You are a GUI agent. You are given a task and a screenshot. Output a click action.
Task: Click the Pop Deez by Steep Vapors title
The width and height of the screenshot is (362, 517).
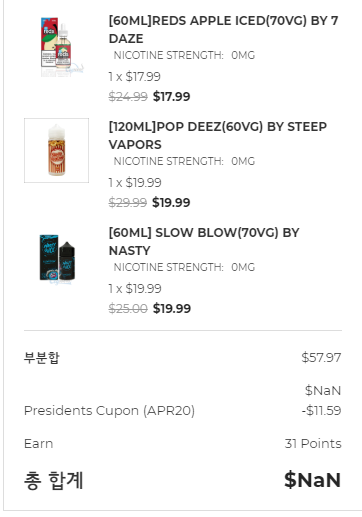[x=218, y=136]
